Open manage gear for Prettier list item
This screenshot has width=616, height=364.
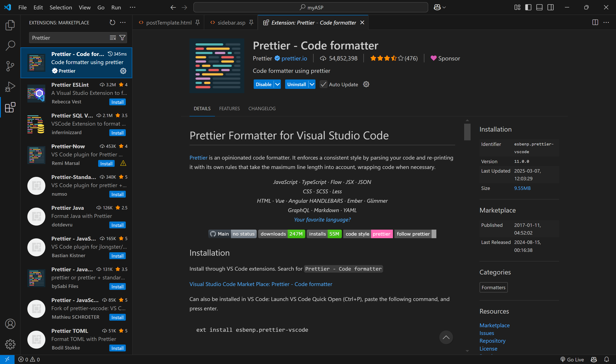click(123, 71)
